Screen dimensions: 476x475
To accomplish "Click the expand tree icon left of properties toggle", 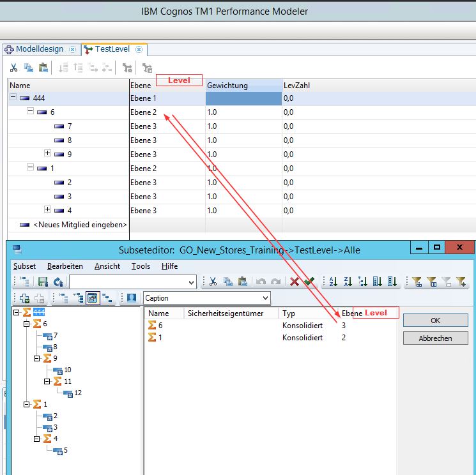I will [79, 298].
